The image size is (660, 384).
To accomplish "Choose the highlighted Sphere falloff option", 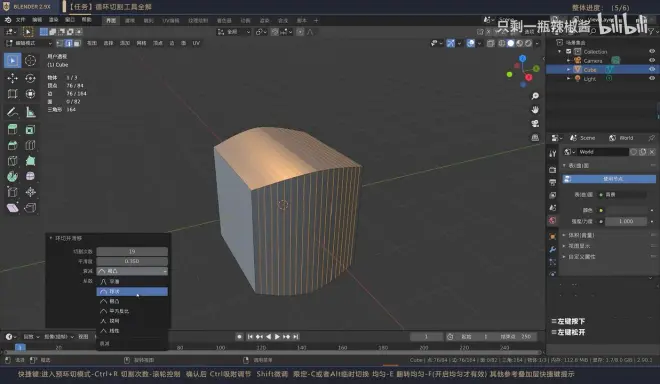I will point(132,291).
